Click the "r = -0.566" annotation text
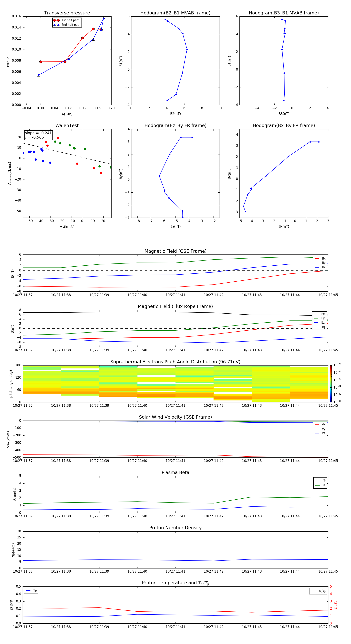Viewport: 351px width, 644px height. 35,137
